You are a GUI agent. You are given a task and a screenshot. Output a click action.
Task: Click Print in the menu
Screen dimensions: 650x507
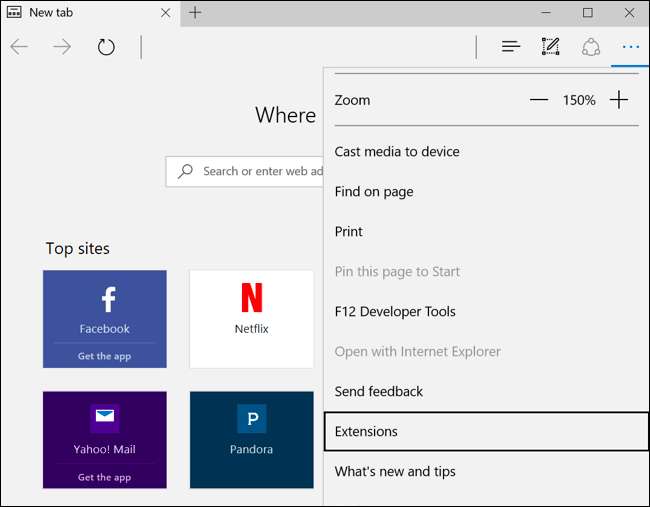click(x=349, y=232)
